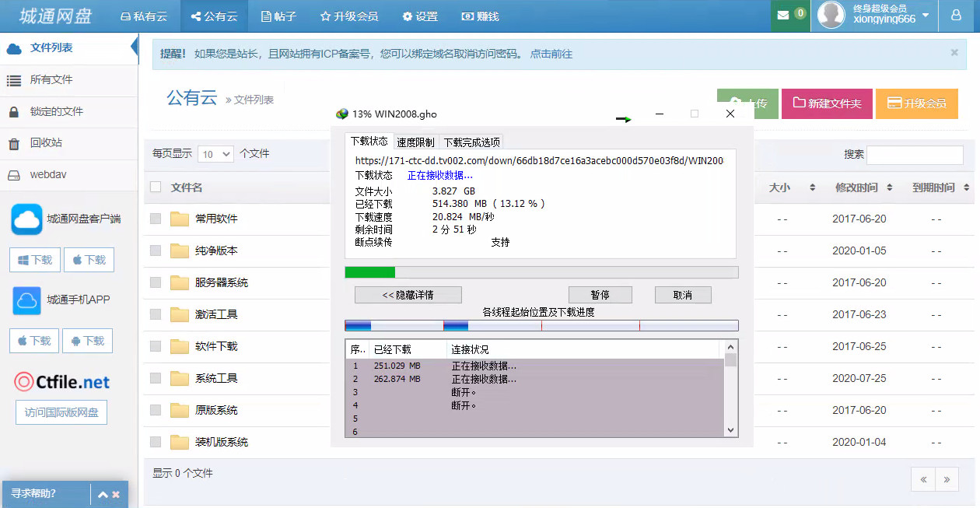980x508 pixels.
Task: Open the 设置 navigation tab
Action: click(420, 16)
